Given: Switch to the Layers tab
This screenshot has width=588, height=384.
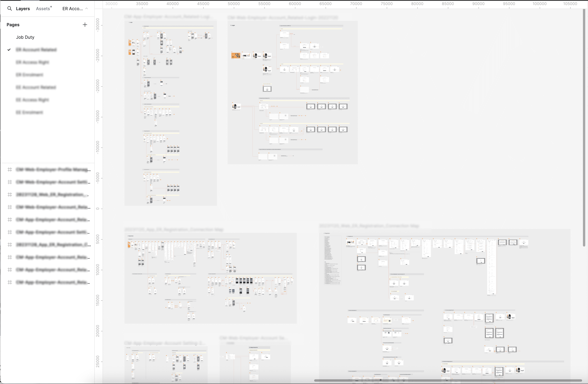Looking at the screenshot, I should (23, 9).
